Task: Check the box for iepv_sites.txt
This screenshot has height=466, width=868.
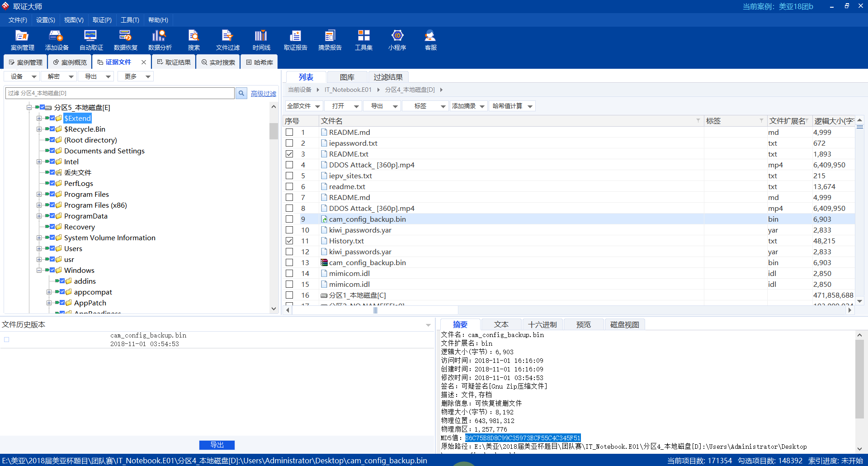Action: pyautogui.click(x=289, y=176)
